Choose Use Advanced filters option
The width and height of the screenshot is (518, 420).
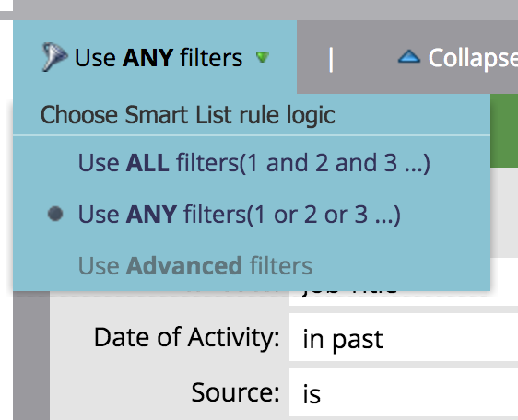(194, 266)
